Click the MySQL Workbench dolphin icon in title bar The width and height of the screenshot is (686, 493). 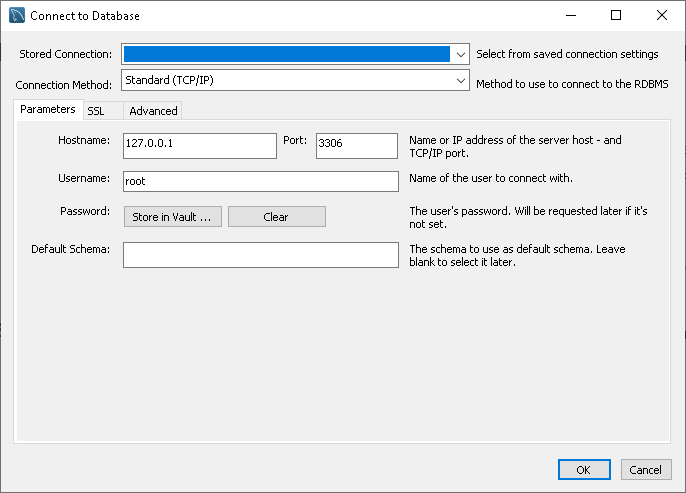point(17,15)
